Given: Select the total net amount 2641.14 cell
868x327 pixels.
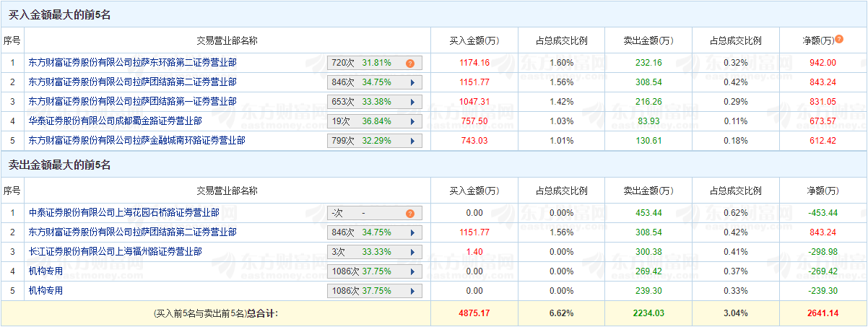Looking at the screenshot, I should coord(823,313).
